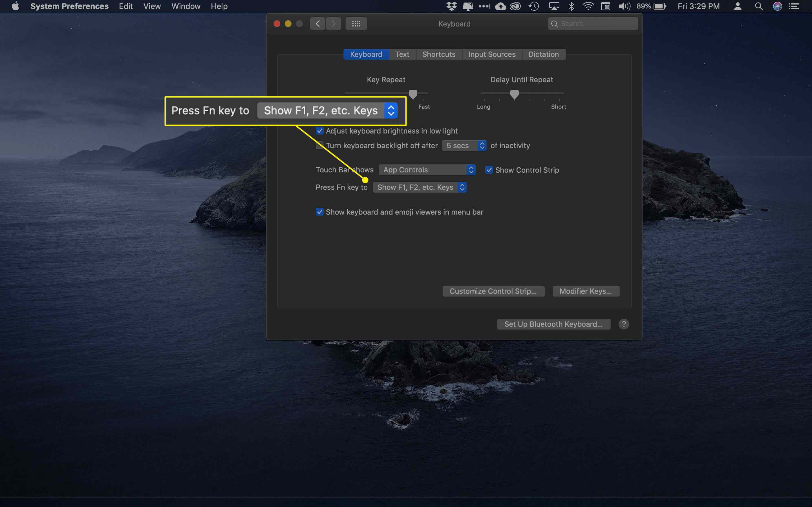Click 'Customize Control Strip...' button
The width and height of the screenshot is (812, 507).
coord(493,290)
